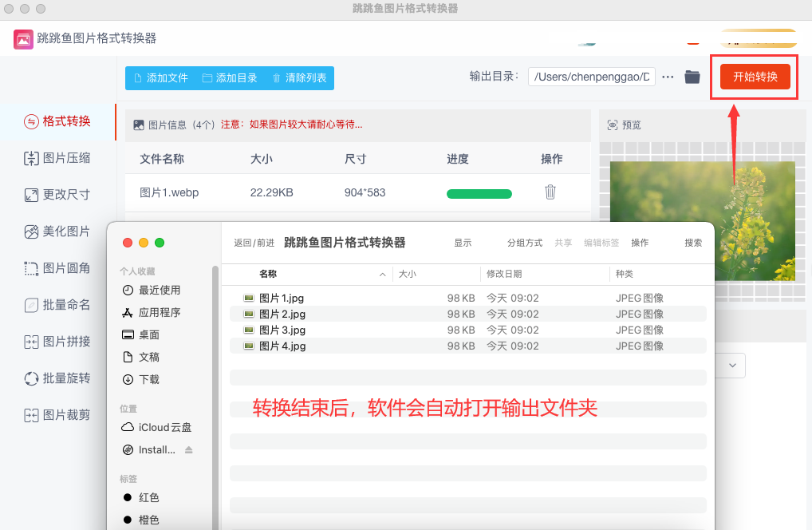Viewport: 812px width, 530px height.
Task: Open the dropdown below the preview
Action: point(731,366)
